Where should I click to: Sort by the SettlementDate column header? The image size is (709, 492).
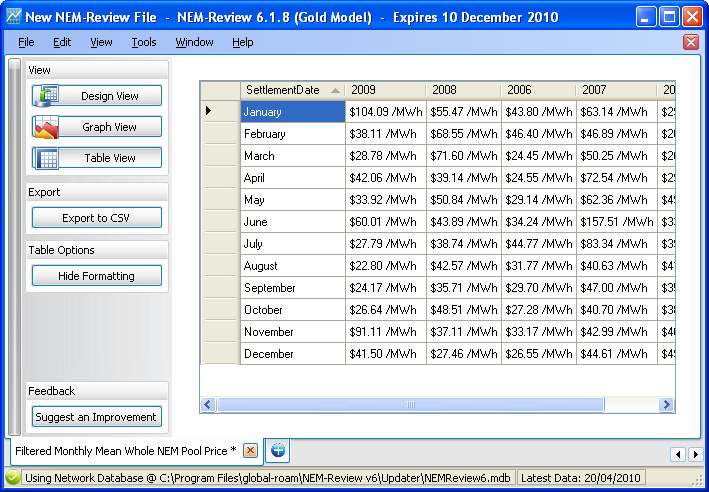pyautogui.click(x=293, y=90)
